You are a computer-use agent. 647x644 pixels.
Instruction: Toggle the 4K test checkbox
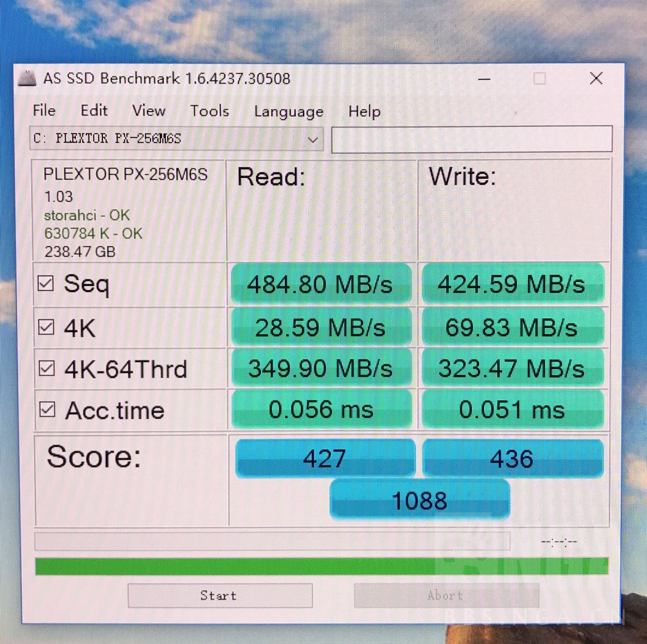coord(46,327)
